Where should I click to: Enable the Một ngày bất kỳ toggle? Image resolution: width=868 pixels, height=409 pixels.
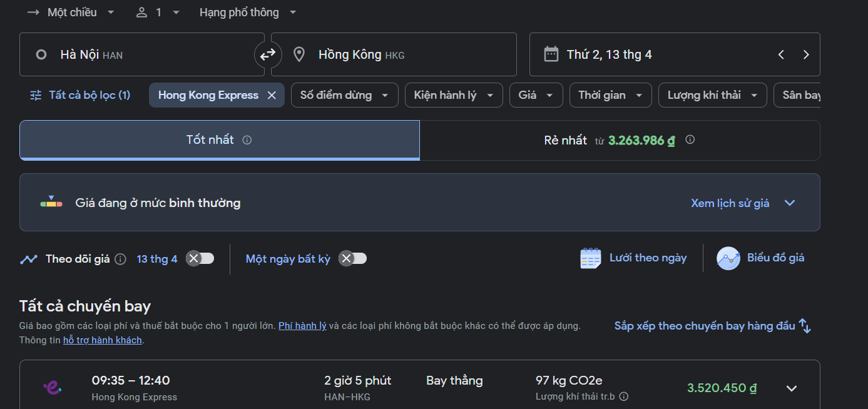(352, 258)
